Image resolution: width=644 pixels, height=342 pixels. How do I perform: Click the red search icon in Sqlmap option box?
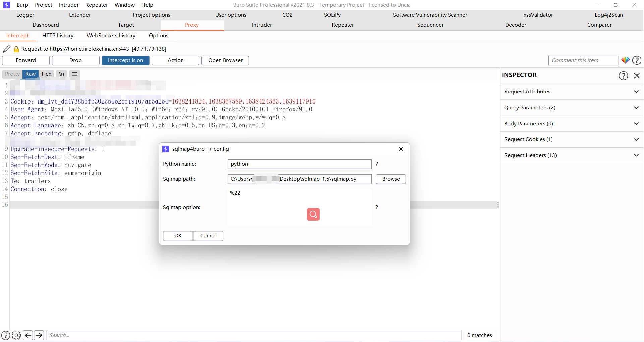coord(313,214)
